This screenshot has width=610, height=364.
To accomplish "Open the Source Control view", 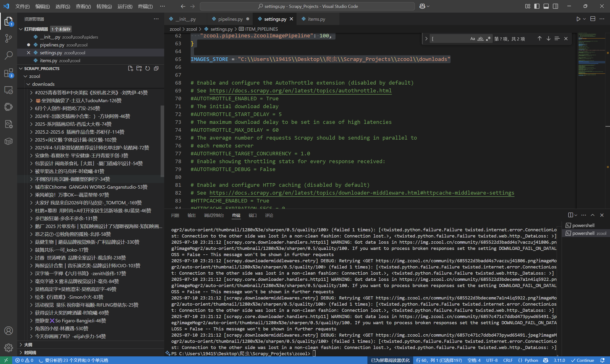I will point(9,38).
